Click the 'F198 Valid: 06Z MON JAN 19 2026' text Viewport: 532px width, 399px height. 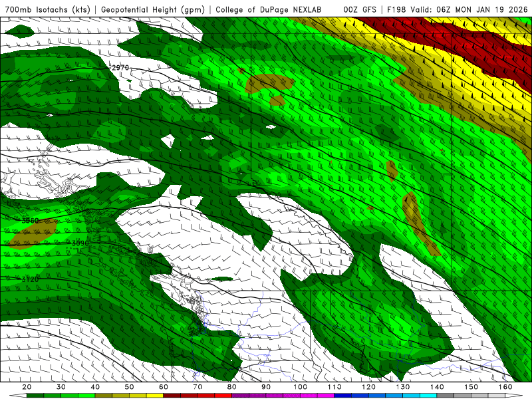[458, 9]
